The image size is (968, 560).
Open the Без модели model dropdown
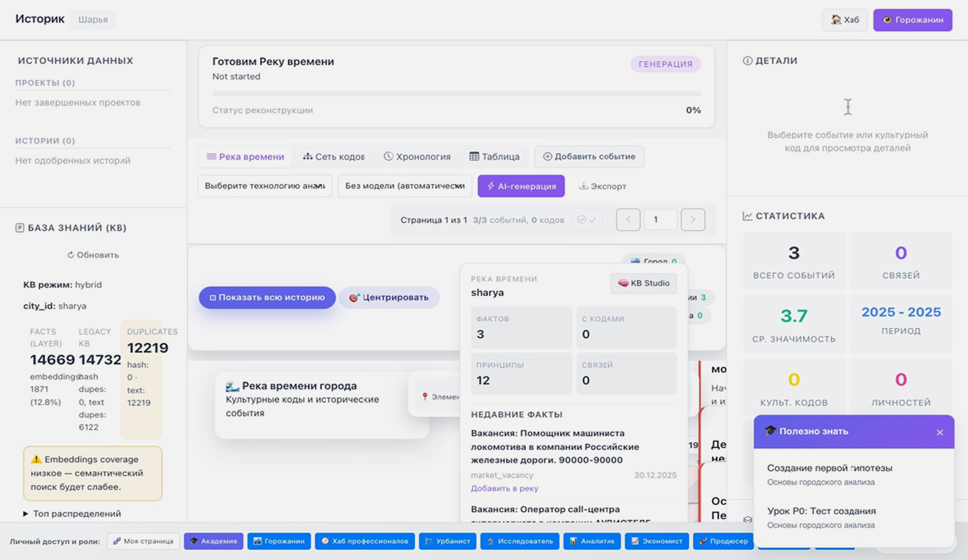pyautogui.click(x=404, y=186)
